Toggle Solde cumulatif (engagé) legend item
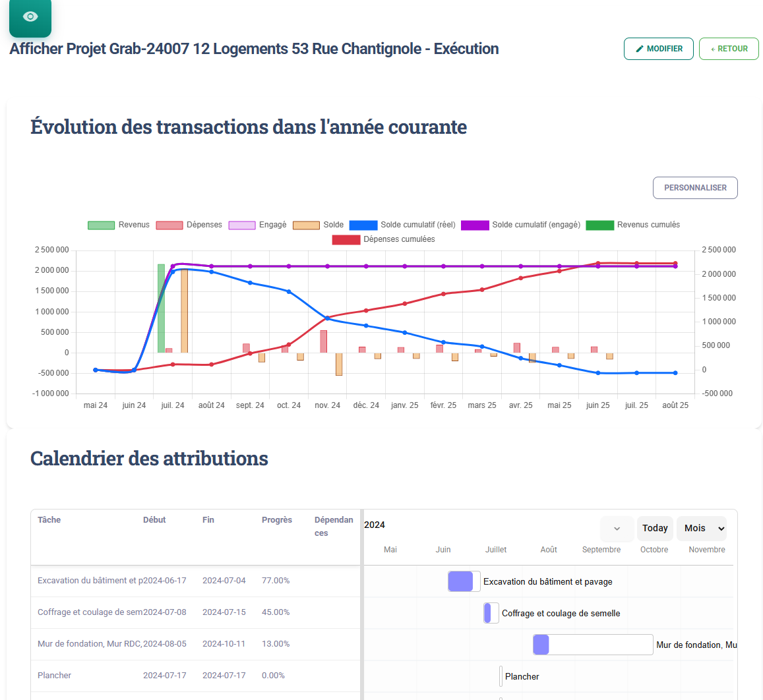The height and width of the screenshot is (700, 763). tap(520, 225)
